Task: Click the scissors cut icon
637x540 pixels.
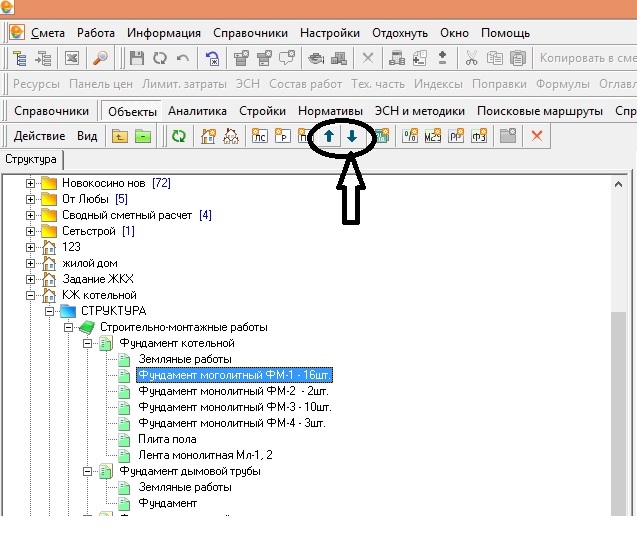Action: coord(471,59)
